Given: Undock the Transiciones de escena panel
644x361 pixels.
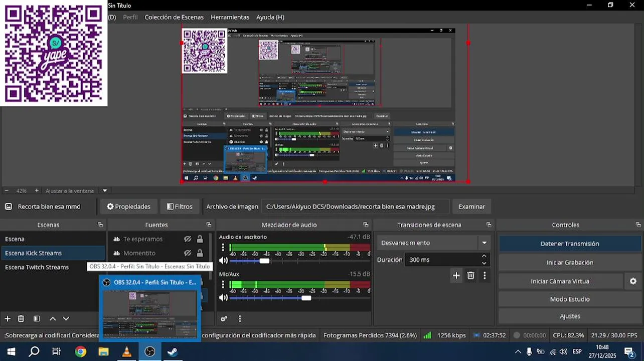Looking at the screenshot, I should [x=489, y=225].
